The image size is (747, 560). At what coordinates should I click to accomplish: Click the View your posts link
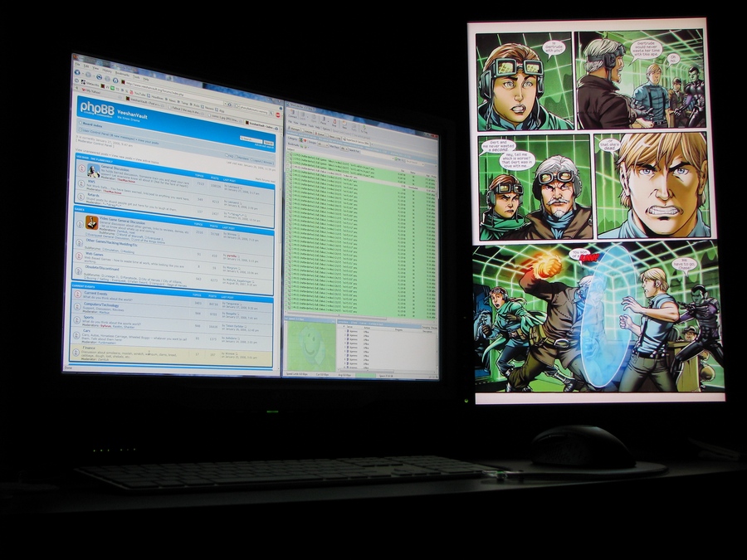(x=148, y=141)
